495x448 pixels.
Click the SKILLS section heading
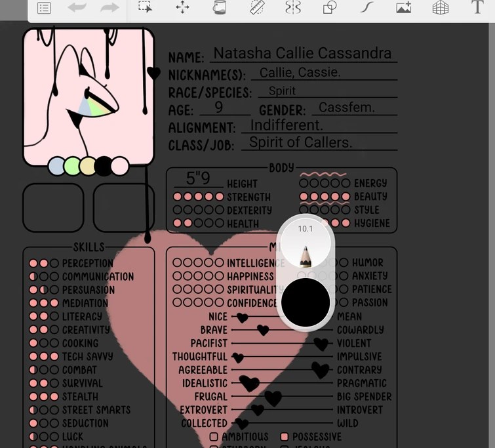89,247
